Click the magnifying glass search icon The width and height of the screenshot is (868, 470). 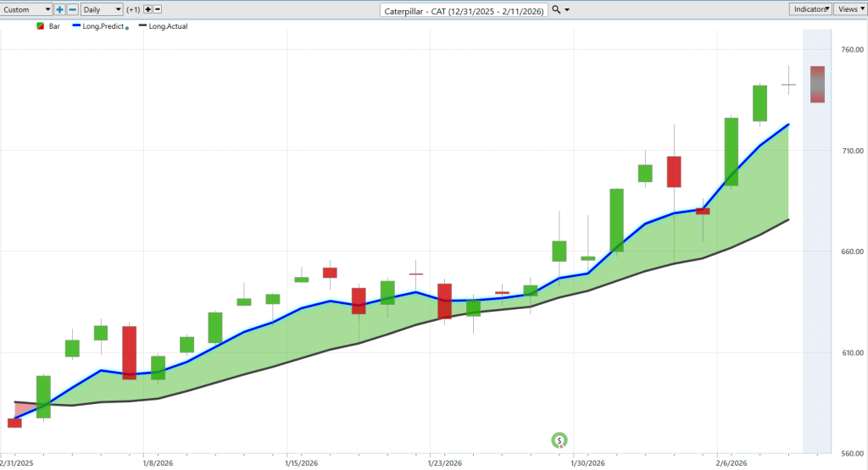[x=556, y=10]
